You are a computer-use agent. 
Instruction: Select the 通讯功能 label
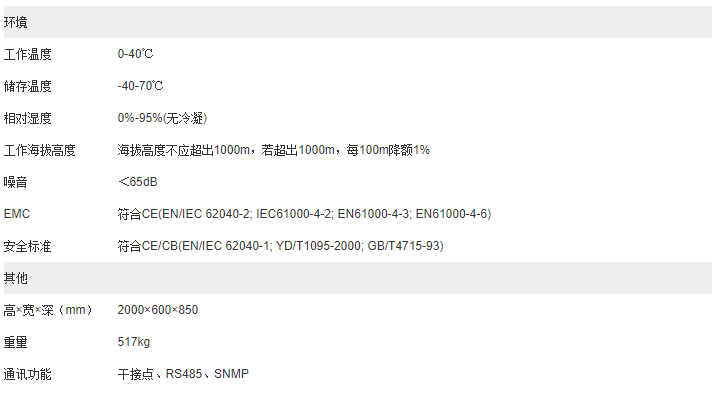28,374
